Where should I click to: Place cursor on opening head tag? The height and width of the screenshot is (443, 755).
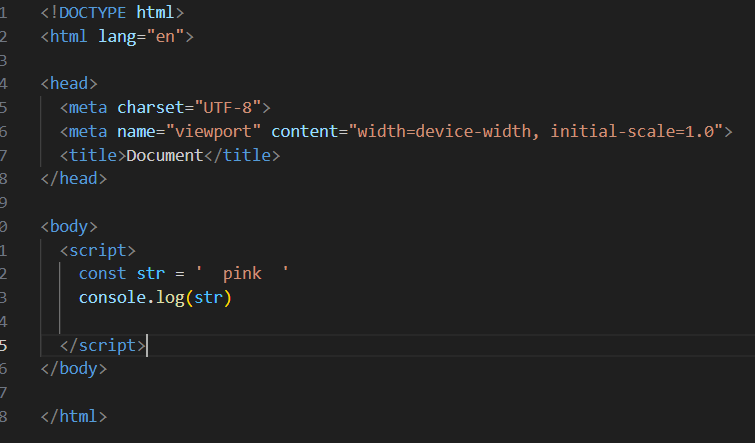coord(69,84)
